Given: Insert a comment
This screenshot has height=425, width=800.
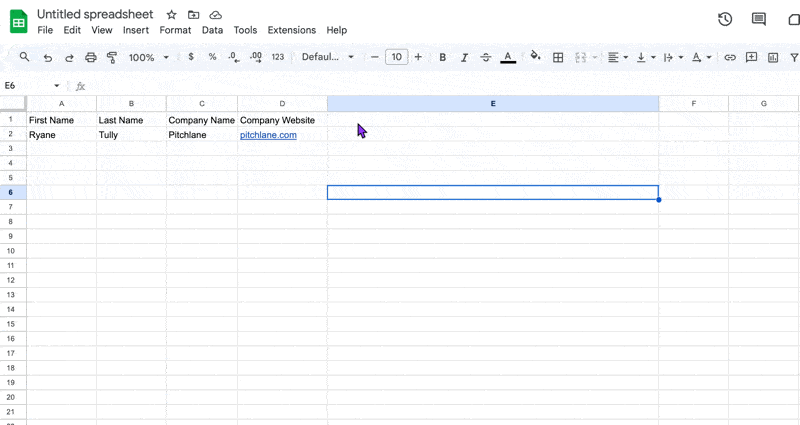Looking at the screenshot, I should tap(752, 57).
